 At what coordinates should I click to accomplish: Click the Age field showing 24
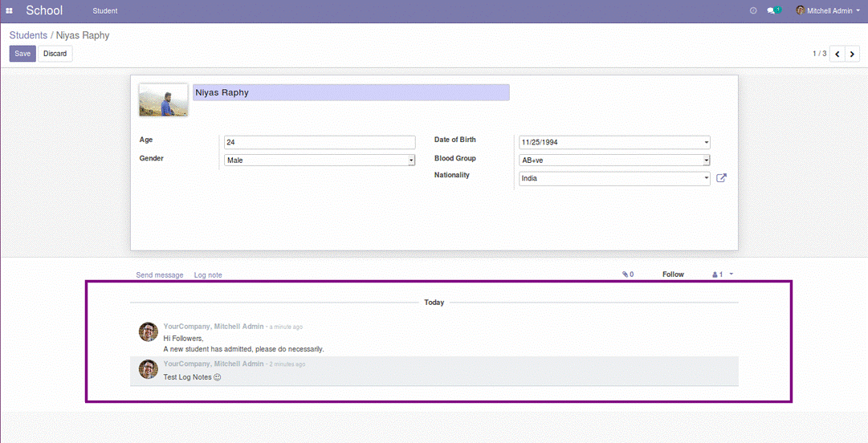[320, 142]
